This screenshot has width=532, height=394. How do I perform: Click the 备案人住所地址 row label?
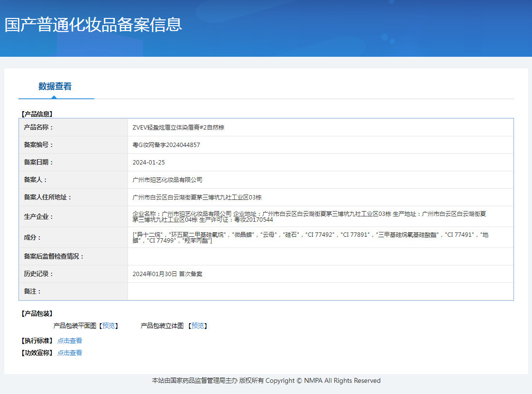click(48, 197)
